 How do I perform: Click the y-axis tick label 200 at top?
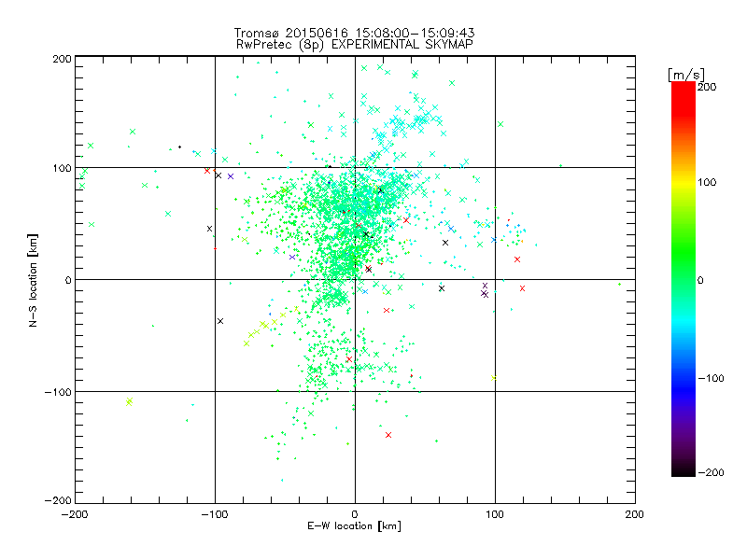[62, 59]
